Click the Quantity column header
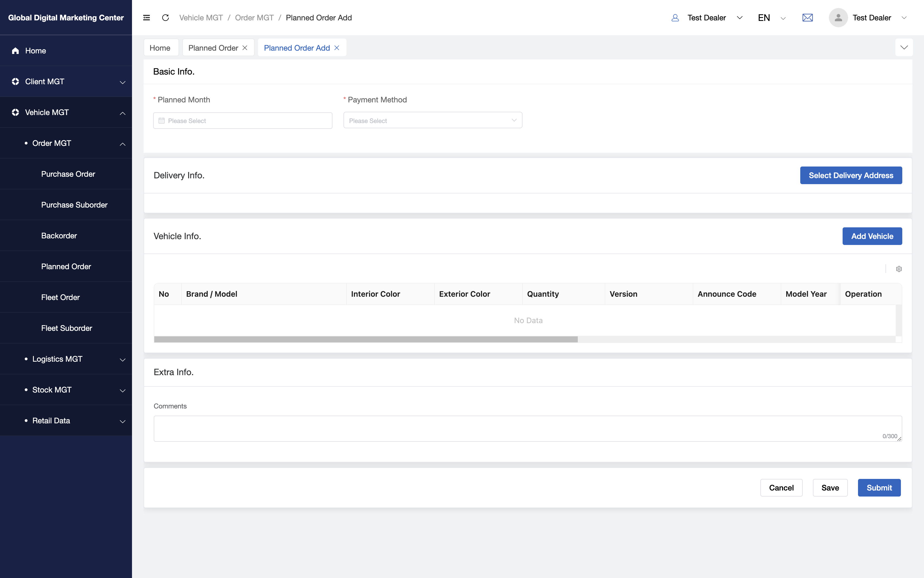Viewport: 924px width, 578px height. point(563,294)
